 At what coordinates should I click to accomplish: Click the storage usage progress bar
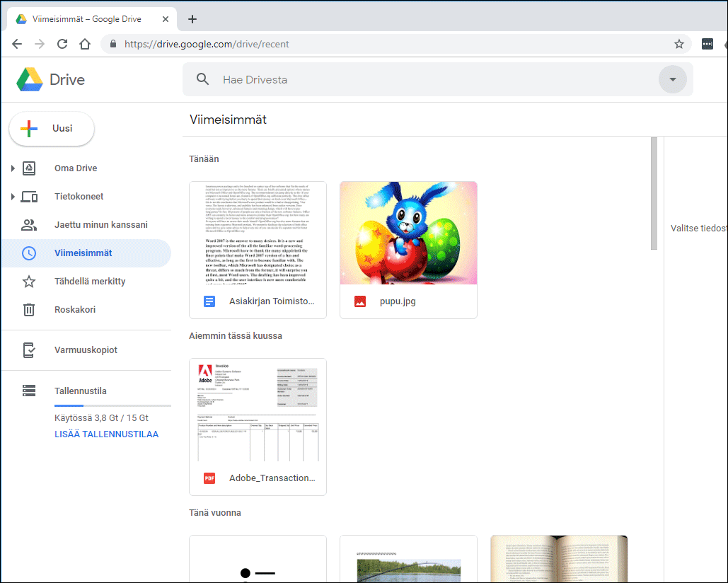pos(112,404)
